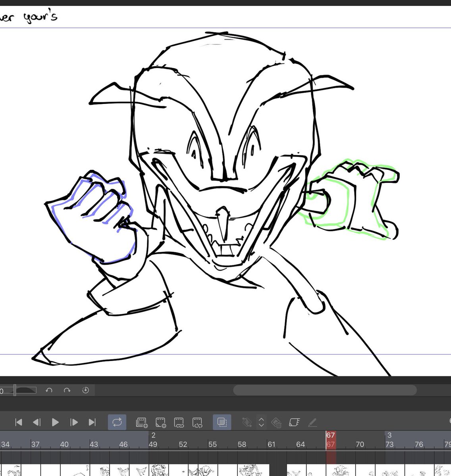Move playhead to frame 76
This screenshot has height=476, width=451.
(x=419, y=444)
